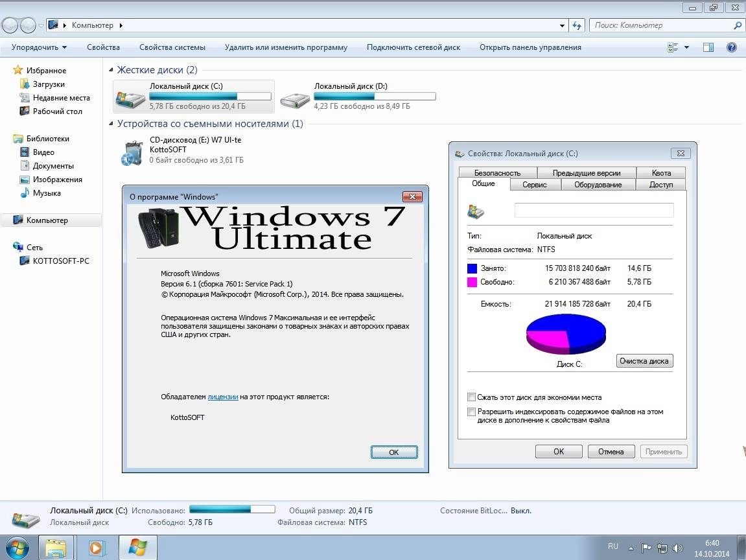Click the Back navigation arrow button
Screen dimensions: 746x560
pyautogui.click(x=10, y=25)
